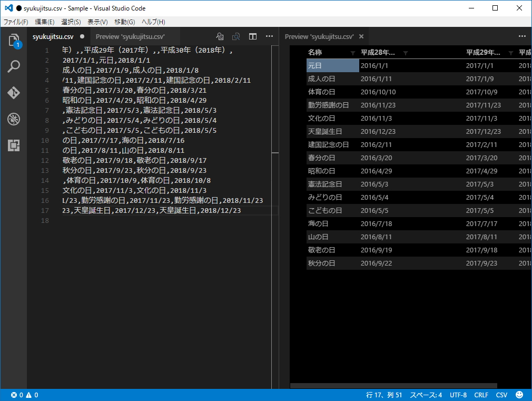Click the Split Editor icon
This screenshot has width=532, height=401.
[253, 36]
